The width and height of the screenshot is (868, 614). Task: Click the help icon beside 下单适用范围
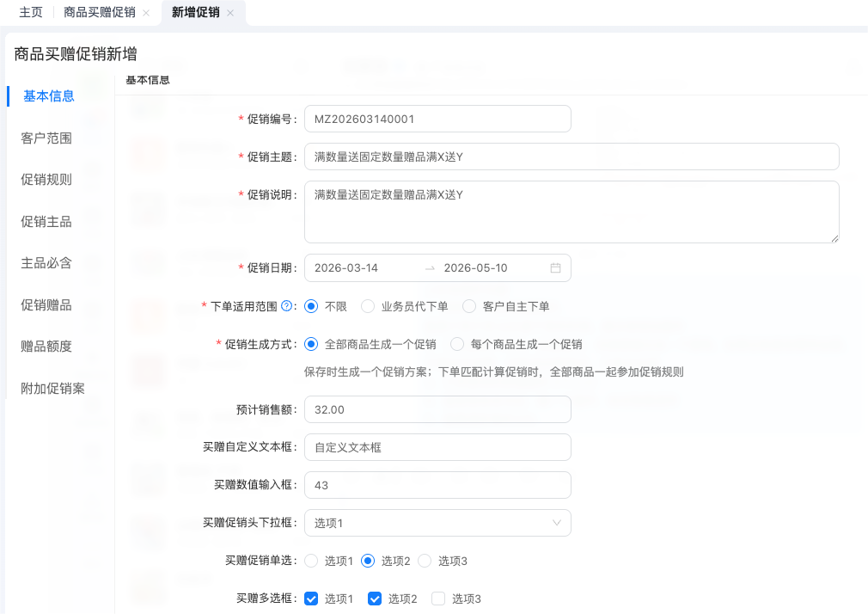(x=286, y=306)
